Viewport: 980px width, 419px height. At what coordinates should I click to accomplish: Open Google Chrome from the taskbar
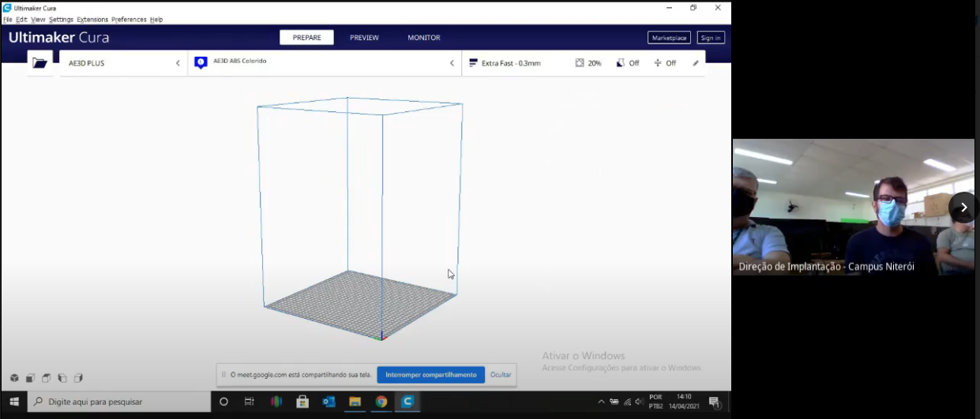(381, 402)
